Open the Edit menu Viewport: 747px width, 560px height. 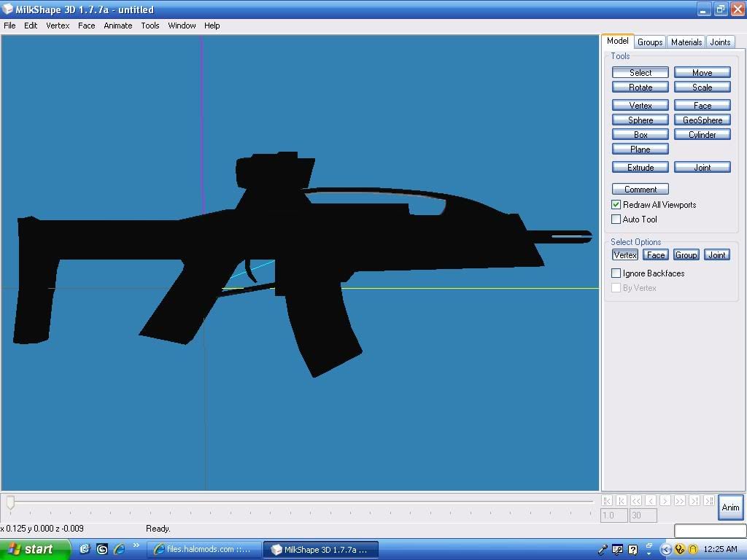31,26
